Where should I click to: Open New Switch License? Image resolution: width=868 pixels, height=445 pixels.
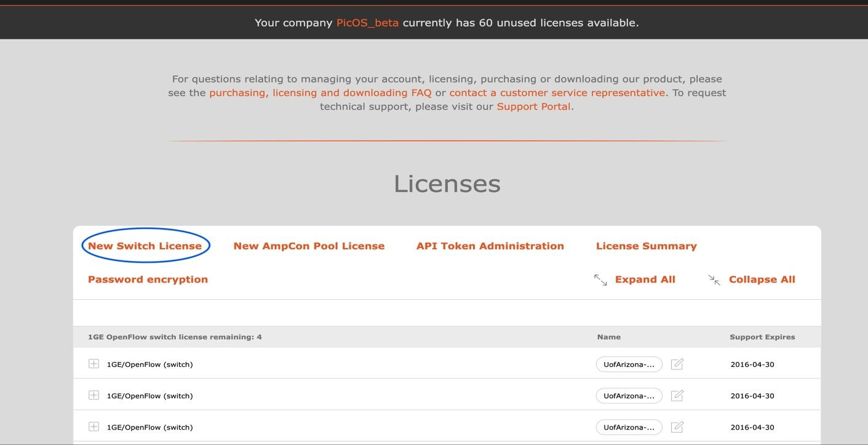(145, 246)
